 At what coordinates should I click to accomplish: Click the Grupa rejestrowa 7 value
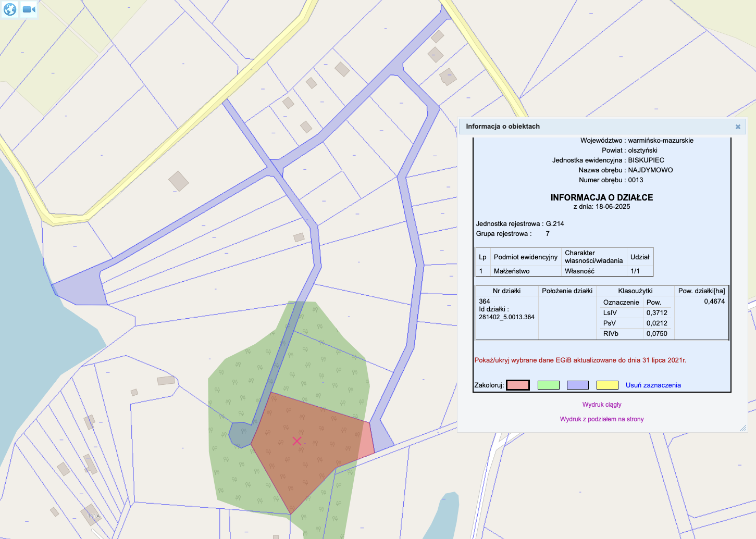(548, 233)
